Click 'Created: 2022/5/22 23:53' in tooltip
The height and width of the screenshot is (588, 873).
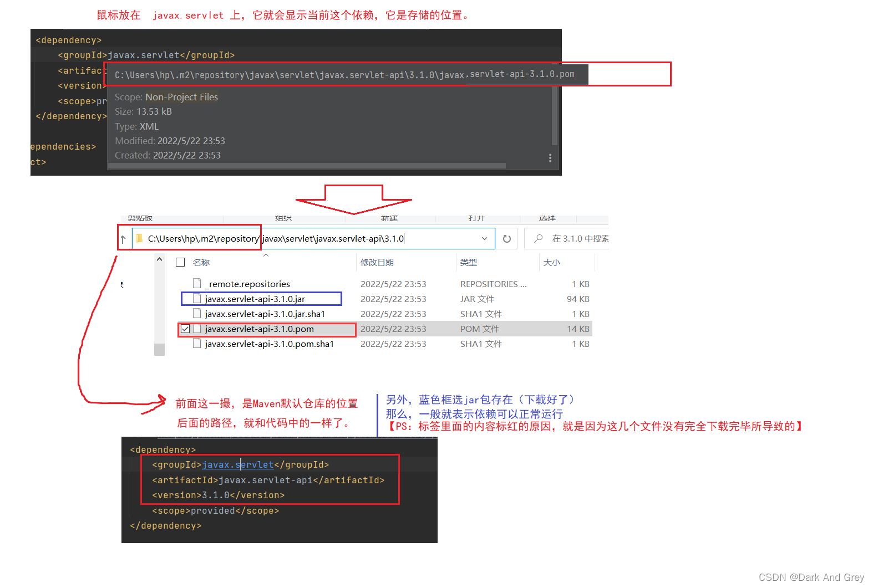pyautogui.click(x=168, y=155)
